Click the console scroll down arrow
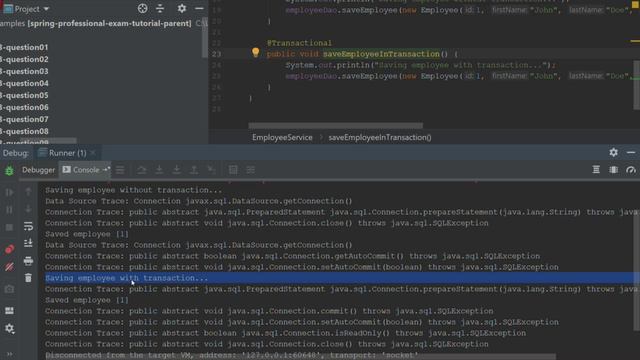This screenshot has height=360, width=640. pyautogui.click(x=28, y=209)
